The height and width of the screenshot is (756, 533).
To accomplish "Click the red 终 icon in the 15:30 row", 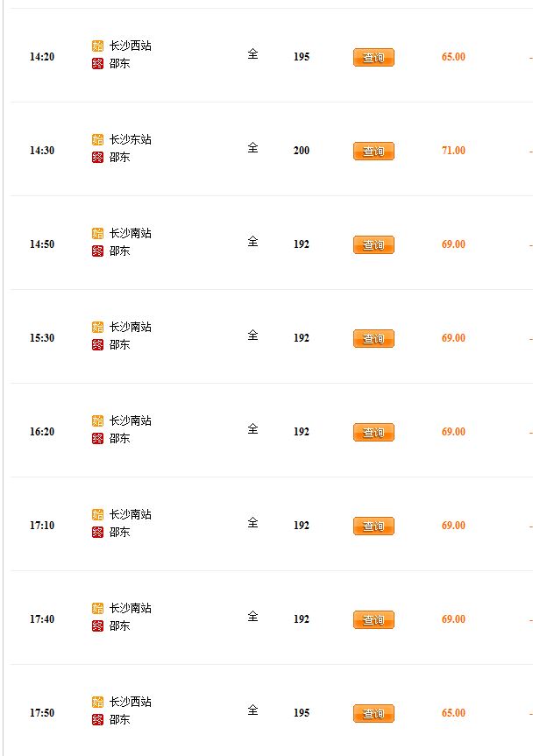I will pyautogui.click(x=97, y=345).
